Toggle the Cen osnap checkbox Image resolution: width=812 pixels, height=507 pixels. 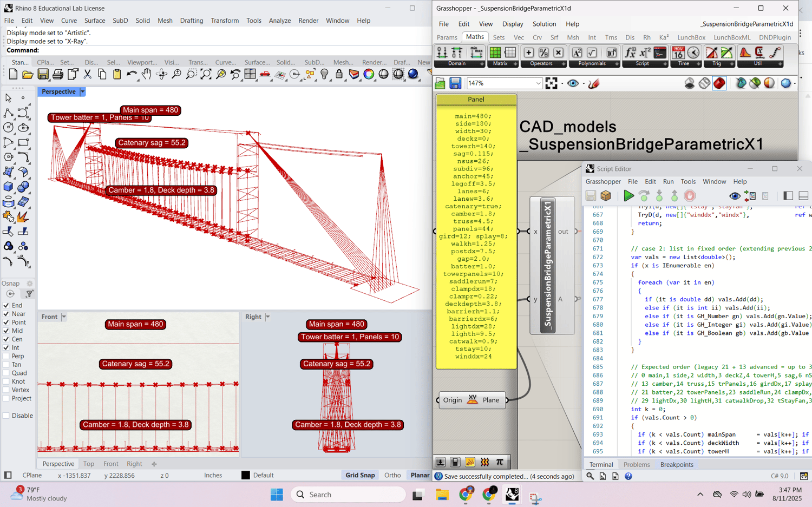pyautogui.click(x=6, y=339)
